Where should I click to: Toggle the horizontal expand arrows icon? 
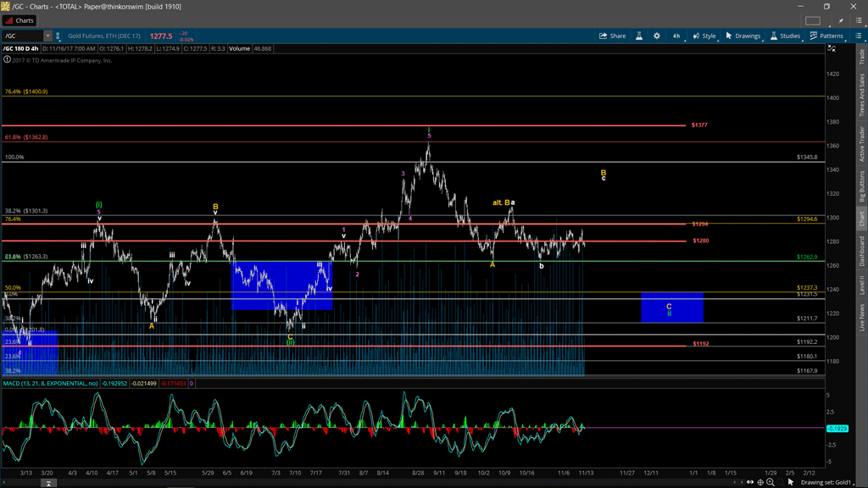[x=749, y=482]
